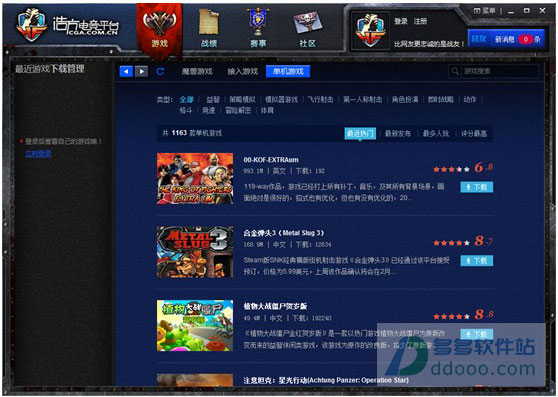Click 登录 to sign in
Image resolution: width=558 pixels, height=397 pixels.
[x=401, y=21]
